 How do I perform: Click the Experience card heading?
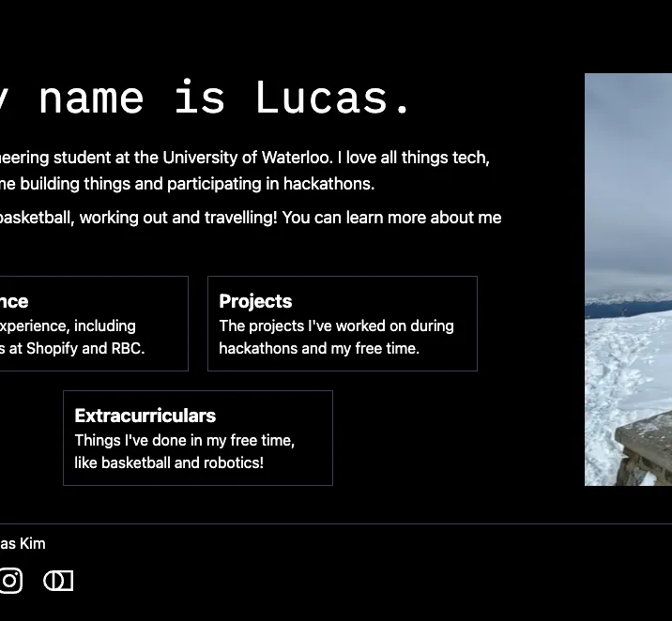14,301
